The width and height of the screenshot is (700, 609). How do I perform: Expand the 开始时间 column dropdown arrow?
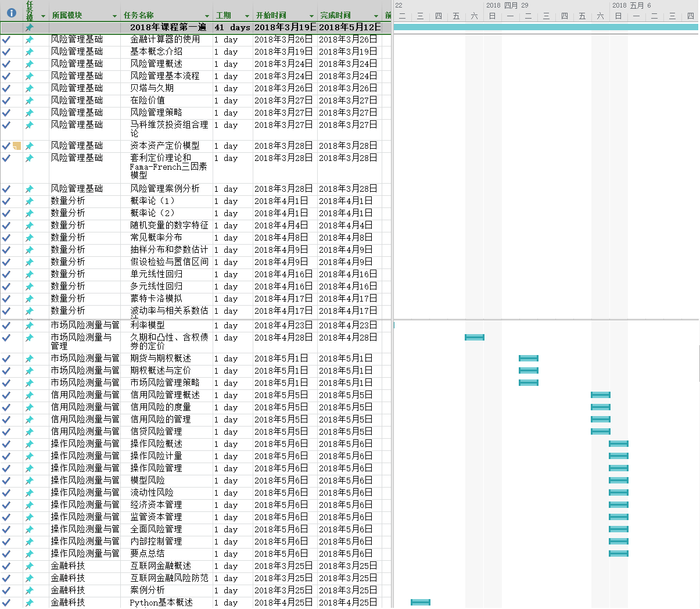point(311,16)
